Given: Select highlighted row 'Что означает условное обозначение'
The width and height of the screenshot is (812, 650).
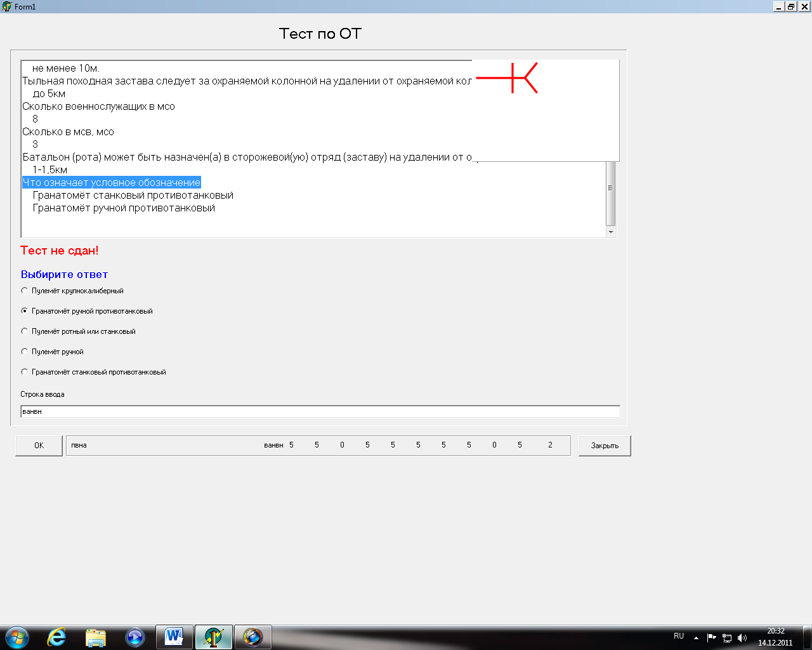Looking at the screenshot, I should (x=112, y=183).
